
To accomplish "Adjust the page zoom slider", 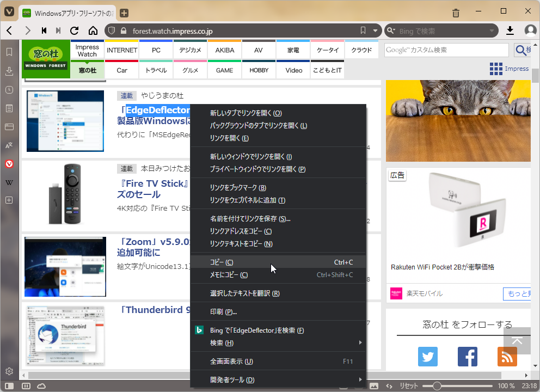I will pos(437,385).
